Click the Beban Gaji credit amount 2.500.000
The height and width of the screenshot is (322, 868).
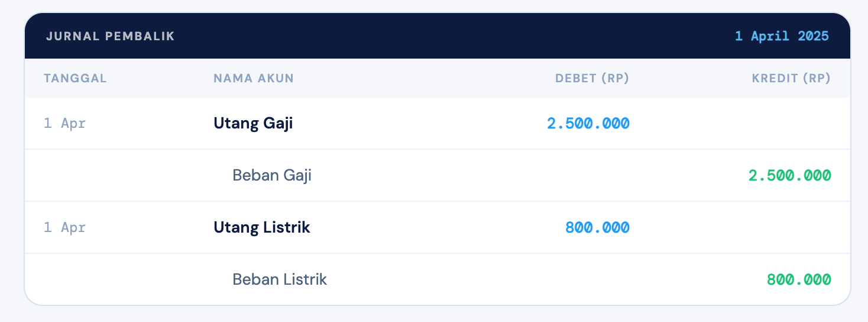coord(790,175)
